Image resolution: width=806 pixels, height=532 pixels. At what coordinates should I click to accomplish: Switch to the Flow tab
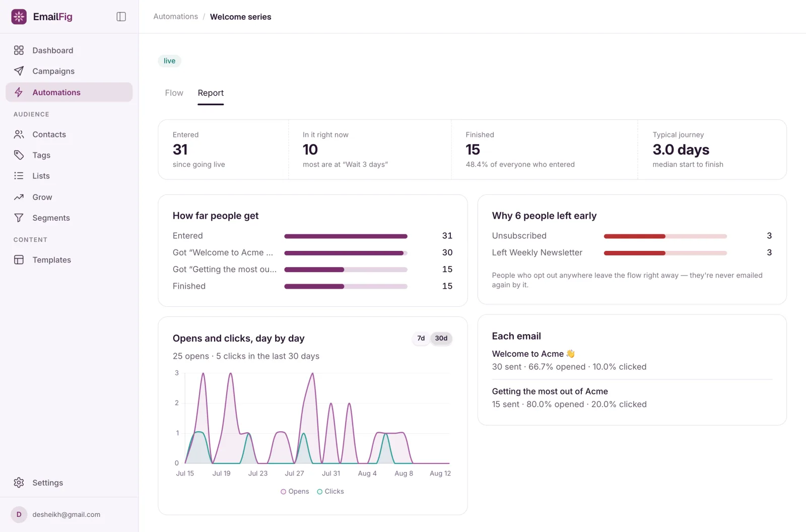click(174, 93)
